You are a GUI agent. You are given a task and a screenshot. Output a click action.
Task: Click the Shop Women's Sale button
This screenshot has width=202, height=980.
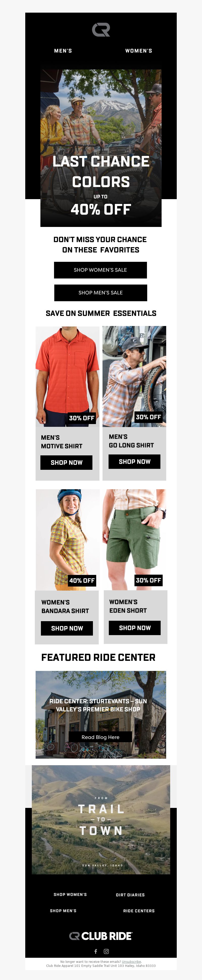[100, 270]
